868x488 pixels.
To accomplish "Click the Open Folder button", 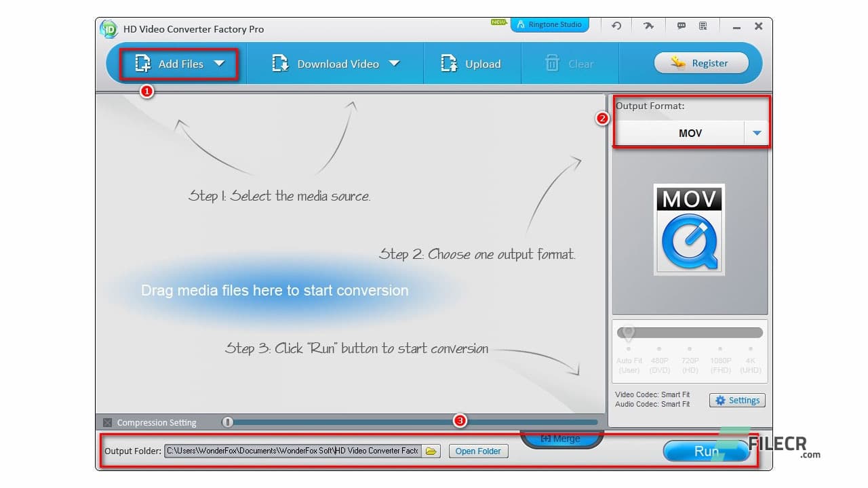I will click(x=478, y=451).
